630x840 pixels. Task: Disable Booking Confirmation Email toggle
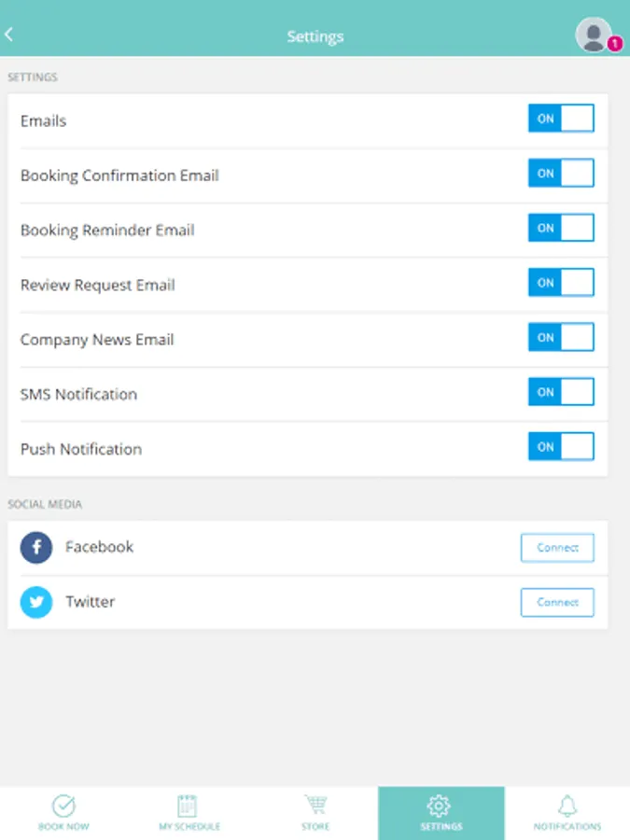click(x=561, y=174)
